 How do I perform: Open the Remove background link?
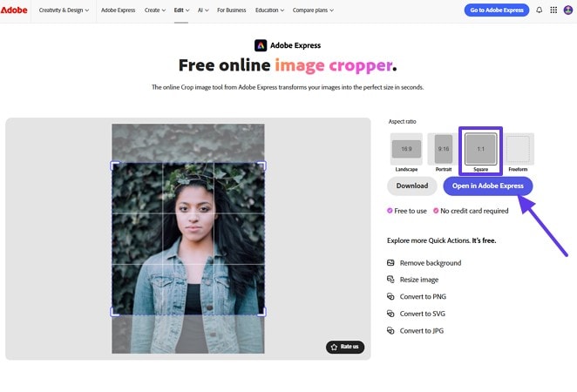coord(431,263)
